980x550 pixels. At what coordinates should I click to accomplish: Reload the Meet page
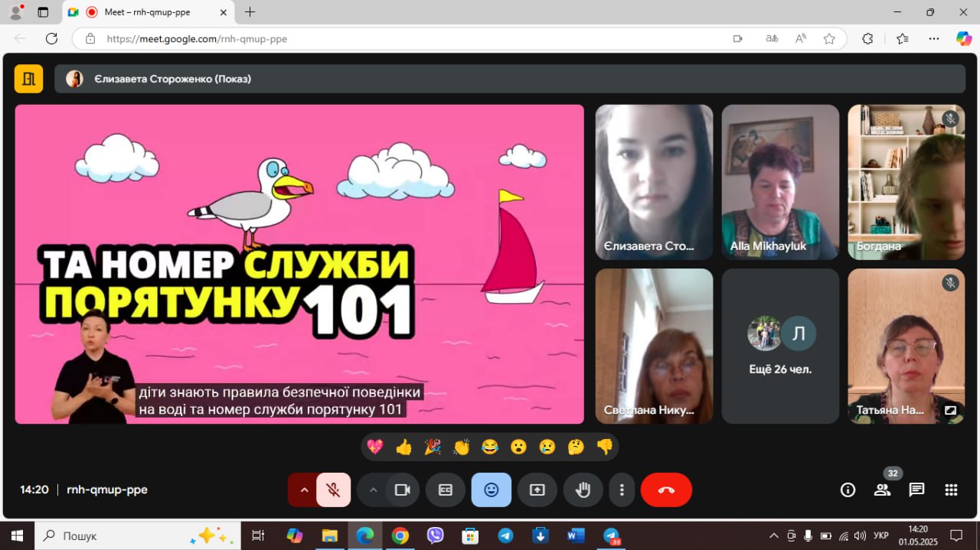tap(51, 39)
